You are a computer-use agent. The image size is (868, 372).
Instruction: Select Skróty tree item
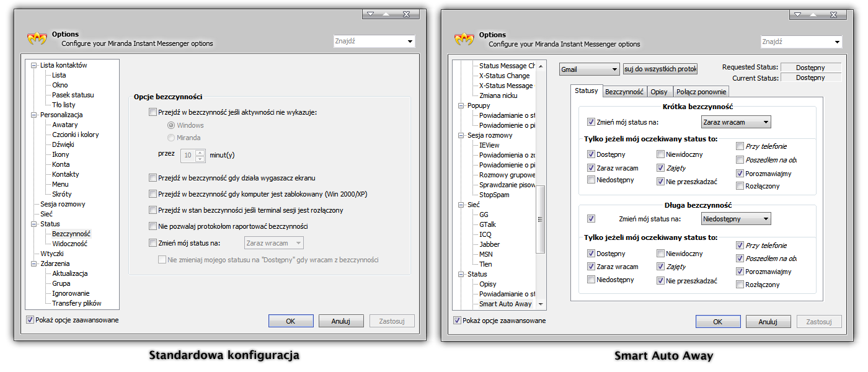click(62, 194)
